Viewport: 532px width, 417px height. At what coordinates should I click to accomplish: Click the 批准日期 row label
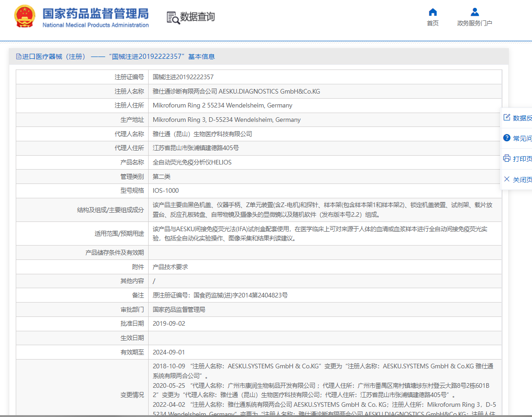tap(132, 323)
